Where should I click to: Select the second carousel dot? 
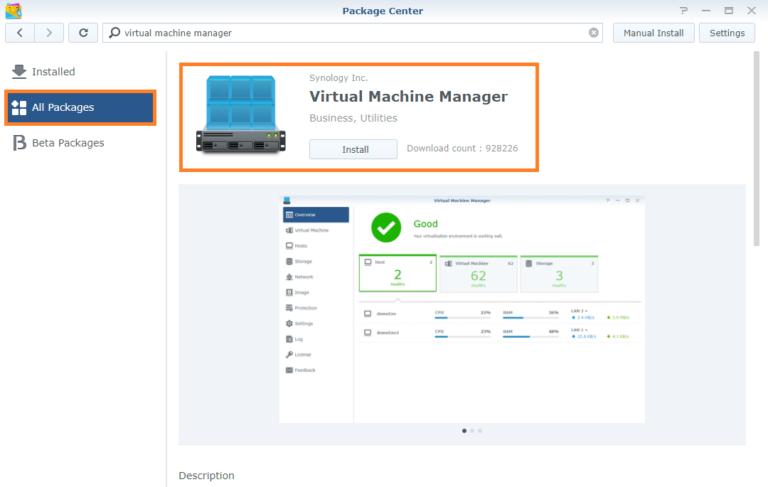(x=472, y=431)
